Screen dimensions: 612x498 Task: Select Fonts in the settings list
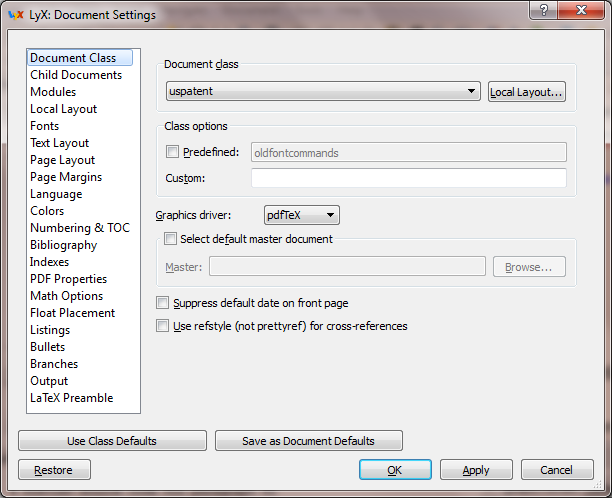[45, 126]
